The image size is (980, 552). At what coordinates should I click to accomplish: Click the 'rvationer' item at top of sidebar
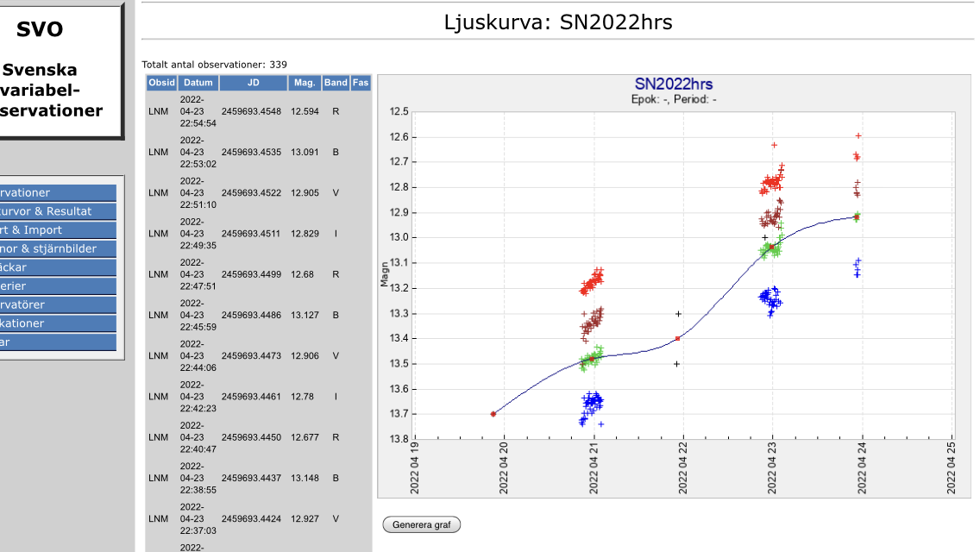(57, 193)
